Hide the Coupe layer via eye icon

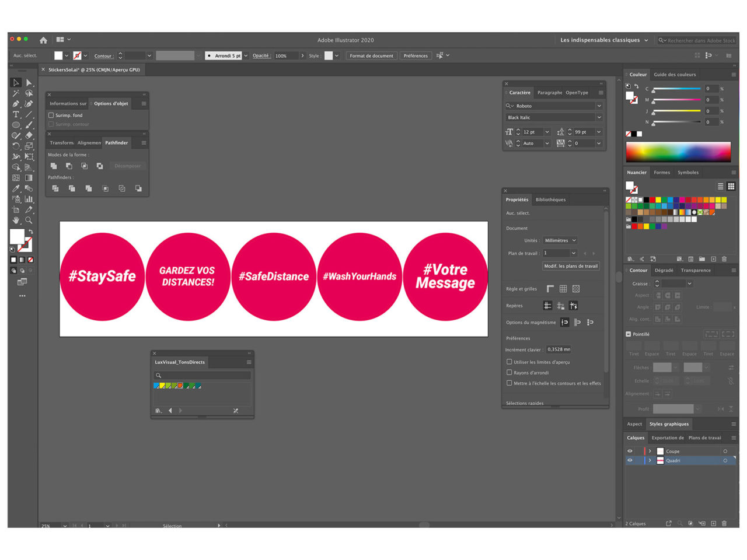tap(630, 451)
